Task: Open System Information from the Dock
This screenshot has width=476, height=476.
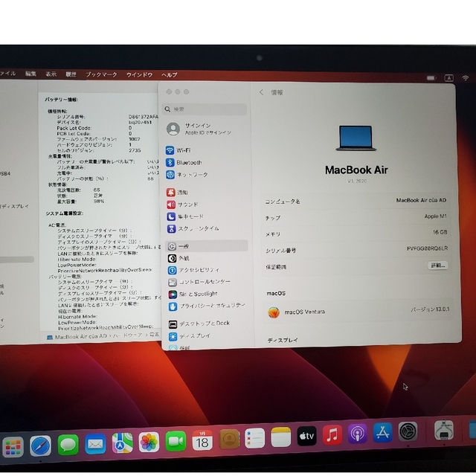Action: pos(444,430)
